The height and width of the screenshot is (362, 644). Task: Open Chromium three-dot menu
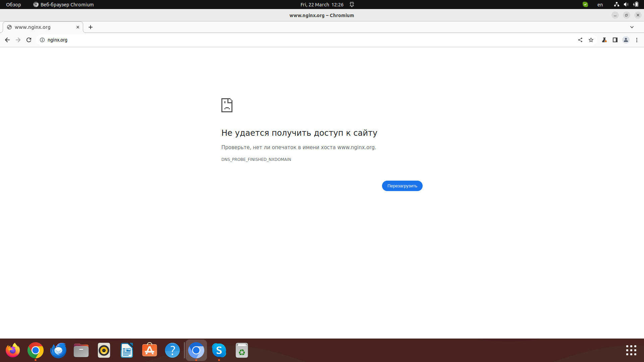[637, 40]
